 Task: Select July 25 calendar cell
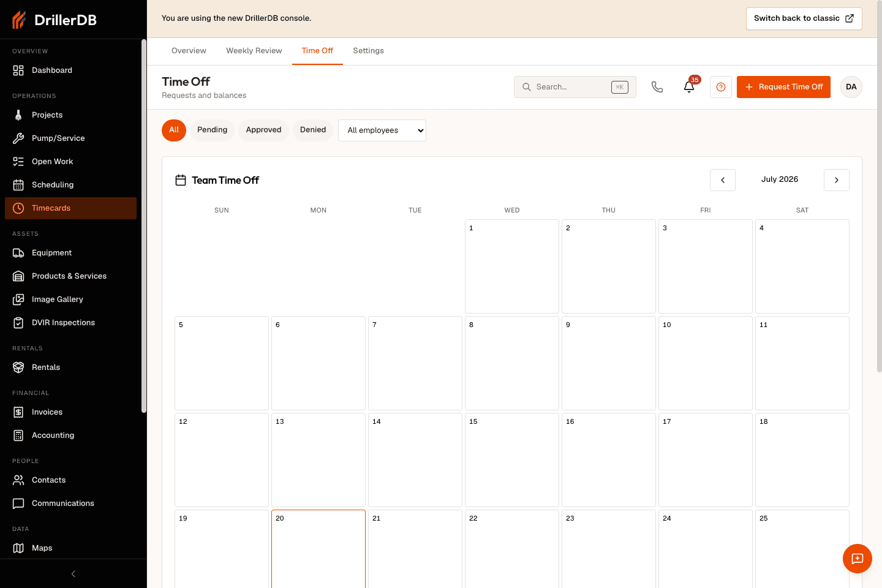(x=802, y=549)
